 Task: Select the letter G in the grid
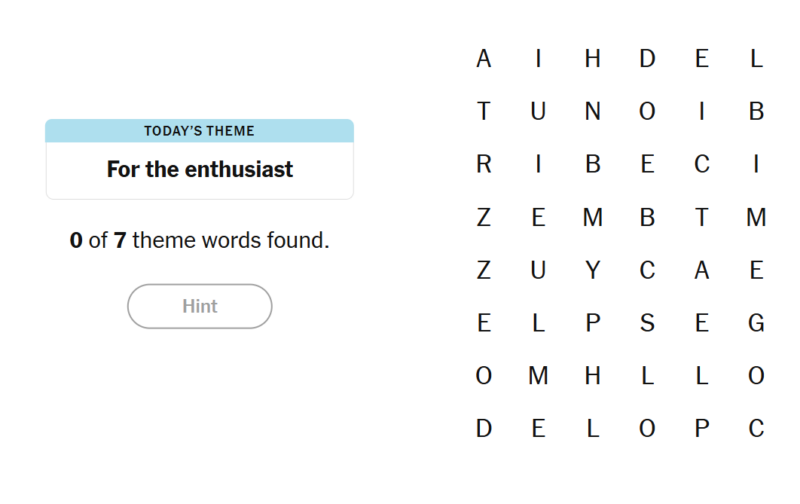click(x=756, y=323)
